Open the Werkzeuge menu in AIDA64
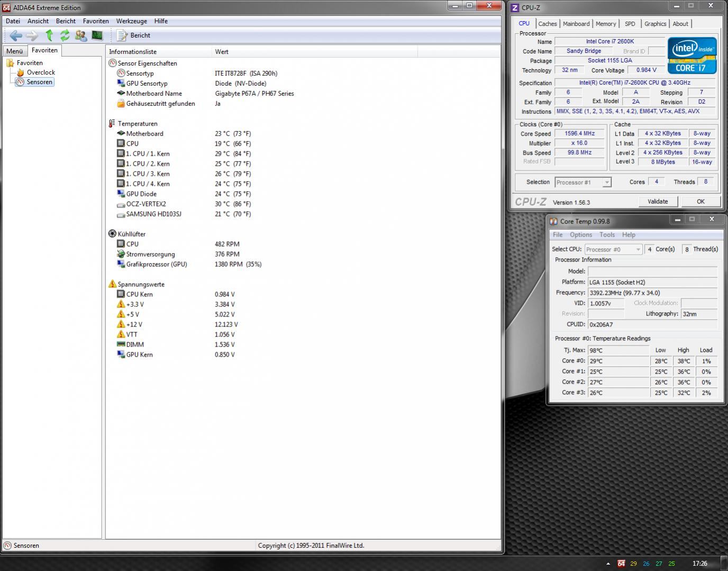Viewport: 728px width, 571px height. [132, 21]
